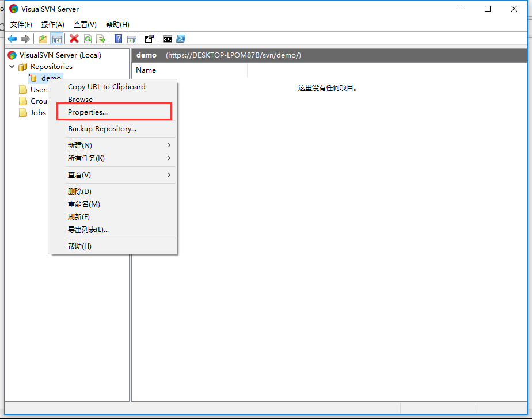The image size is (532, 419).
Task: Toggle the show/hide action pane icon
Action: [132, 39]
